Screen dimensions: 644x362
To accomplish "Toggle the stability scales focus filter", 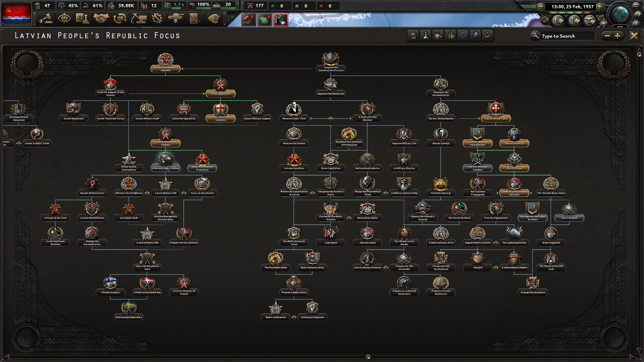I will tap(463, 36).
